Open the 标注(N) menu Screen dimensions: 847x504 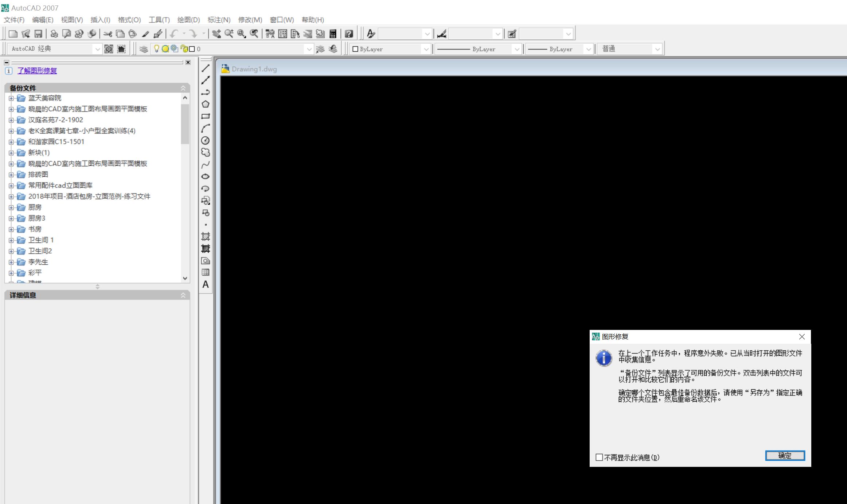coord(219,20)
